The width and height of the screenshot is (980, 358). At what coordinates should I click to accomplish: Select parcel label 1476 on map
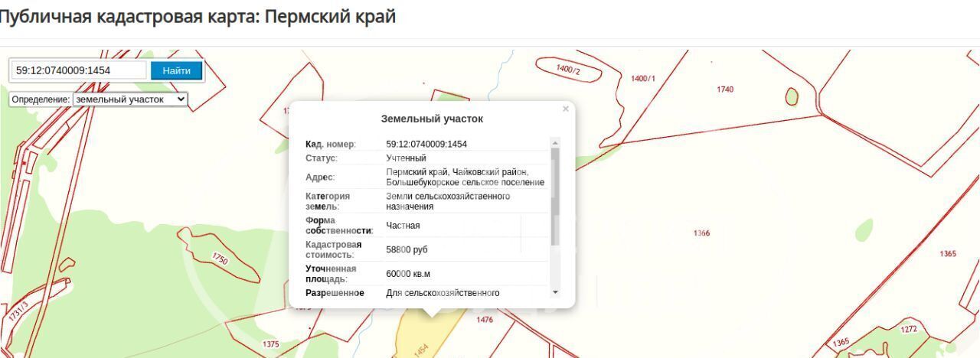pos(485,320)
